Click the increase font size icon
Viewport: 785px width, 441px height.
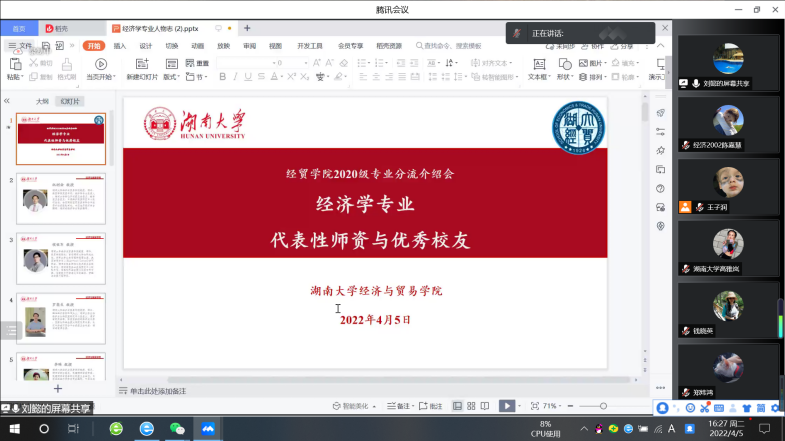tap(316, 63)
